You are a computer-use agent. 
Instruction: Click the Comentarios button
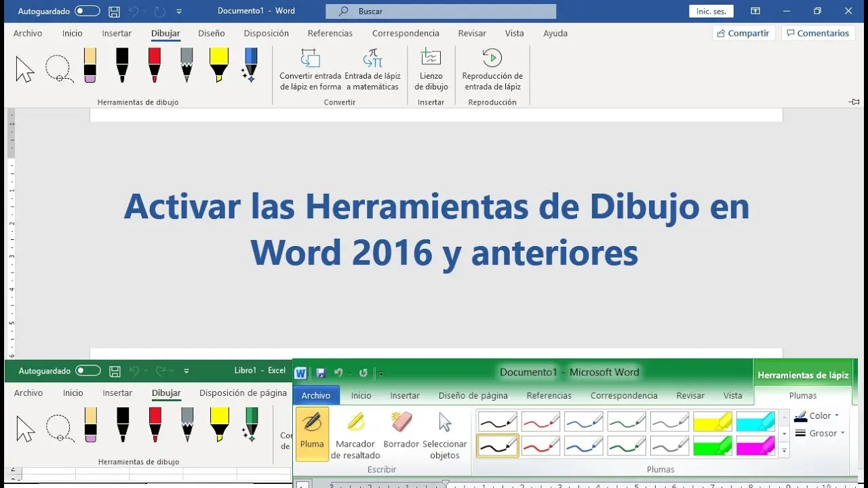(817, 33)
